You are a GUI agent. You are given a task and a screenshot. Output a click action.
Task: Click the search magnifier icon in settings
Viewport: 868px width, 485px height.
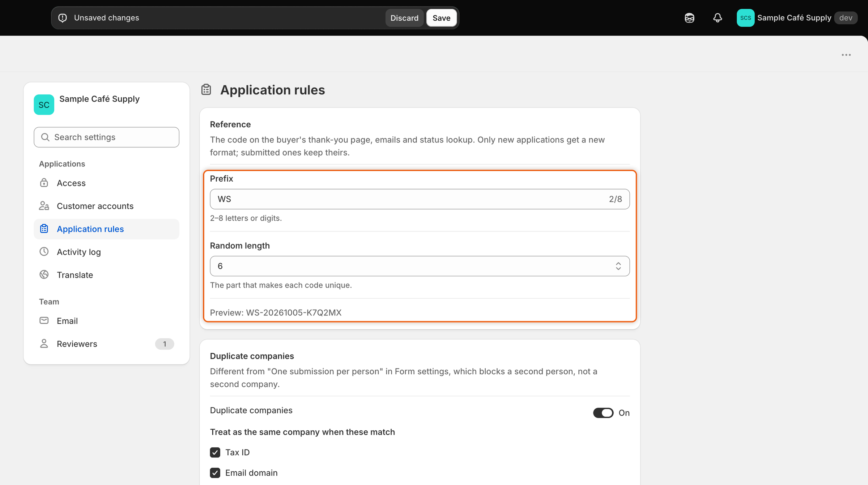(x=45, y=137)
